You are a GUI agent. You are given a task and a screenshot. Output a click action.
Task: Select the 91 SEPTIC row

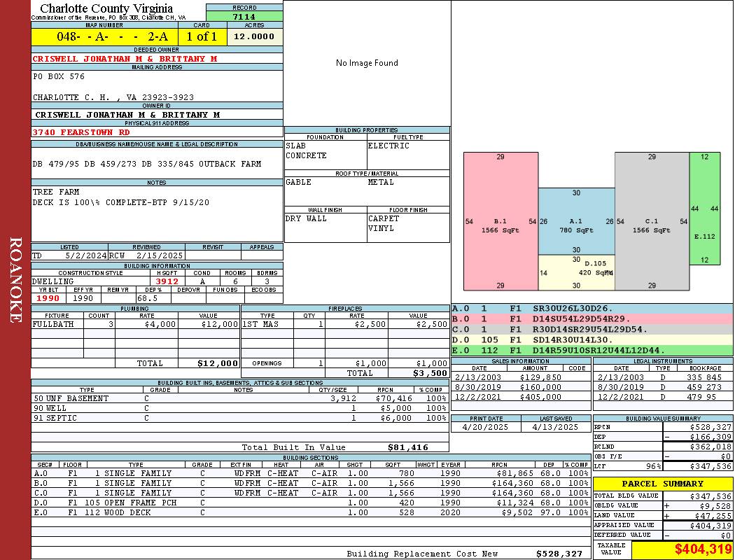(x=240, y=418)
